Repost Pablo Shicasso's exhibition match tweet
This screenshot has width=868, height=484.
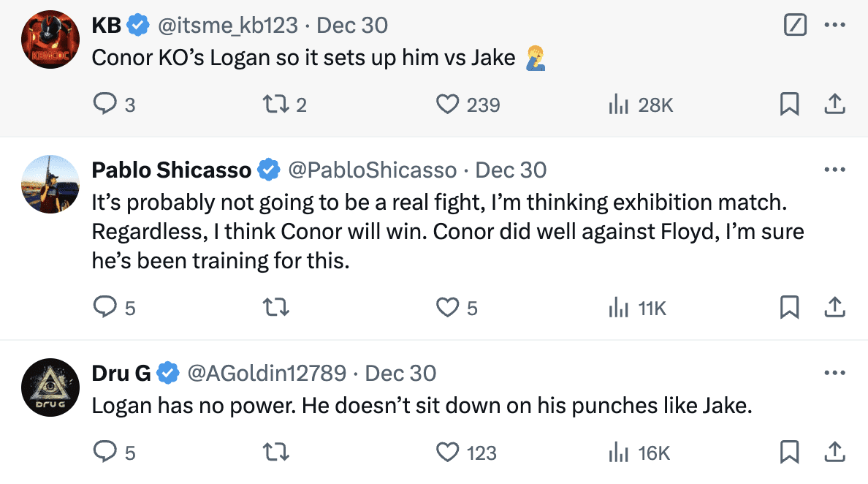click(275, 308)
